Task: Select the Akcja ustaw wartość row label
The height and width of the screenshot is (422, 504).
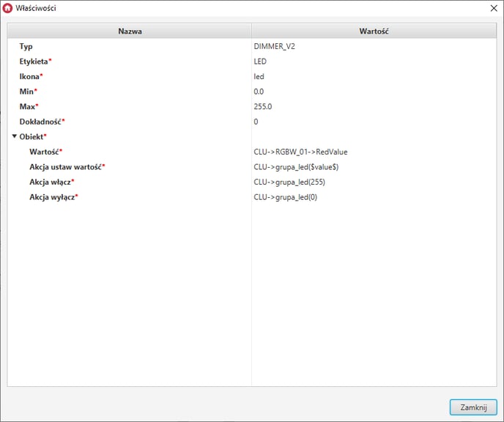Action: click(67, 167)
